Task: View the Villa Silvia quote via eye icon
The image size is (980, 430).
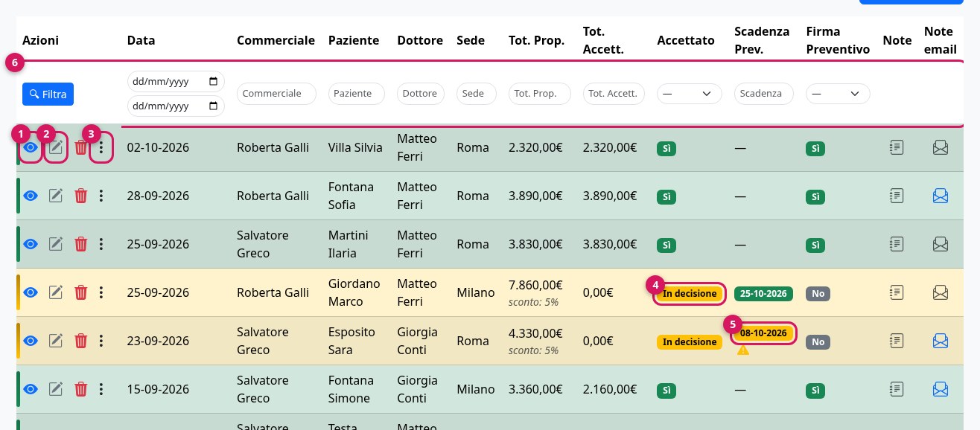Action: pos(31,147)
